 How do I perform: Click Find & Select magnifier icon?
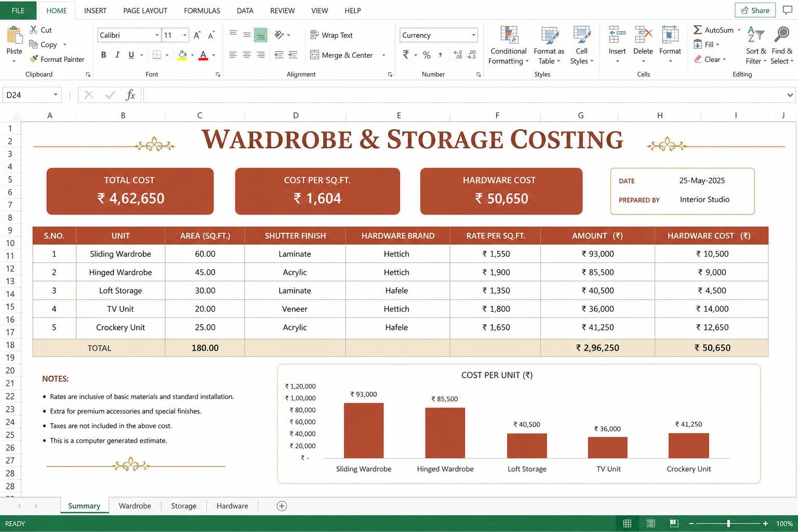pyautogui.click(x=781, y=34)
